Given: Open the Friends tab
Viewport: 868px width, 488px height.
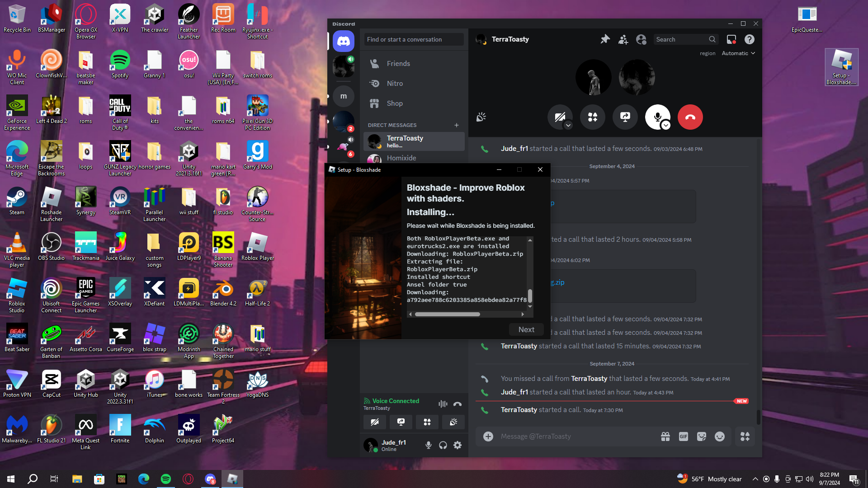Looking at the screenshot, I should coord(398,64).
